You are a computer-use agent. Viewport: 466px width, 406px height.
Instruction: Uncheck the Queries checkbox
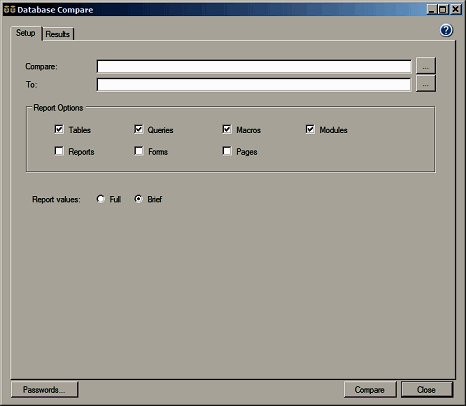coord(138,129)
